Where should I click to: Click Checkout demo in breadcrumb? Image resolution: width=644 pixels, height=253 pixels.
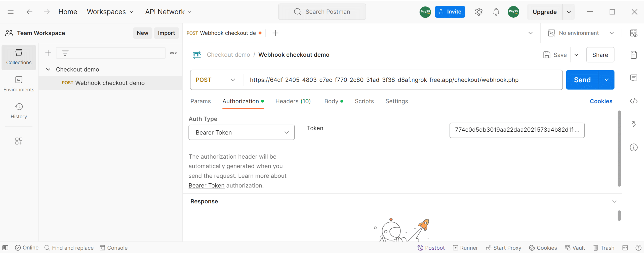(x=228, y=55)
